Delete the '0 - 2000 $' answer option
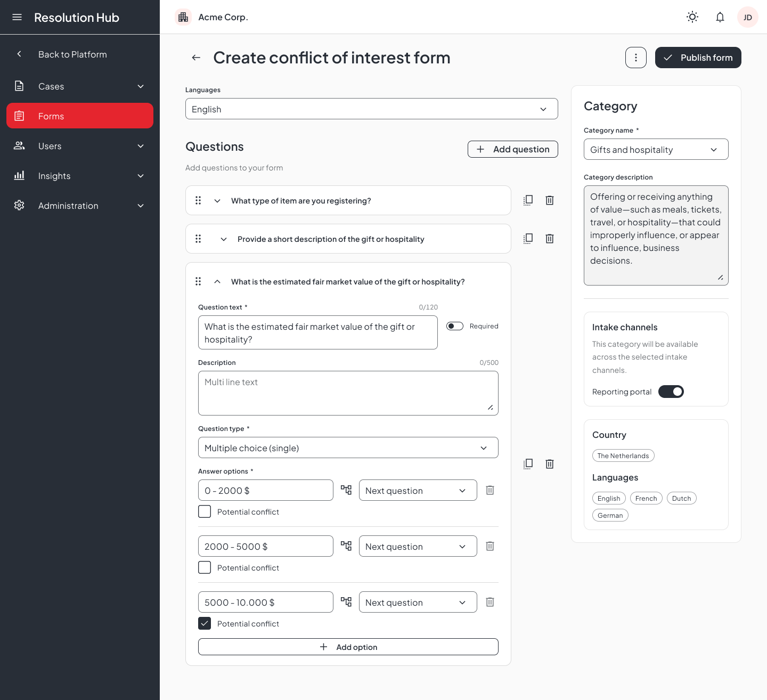This screenshot has width=767, height=700. tap(490, 490)
